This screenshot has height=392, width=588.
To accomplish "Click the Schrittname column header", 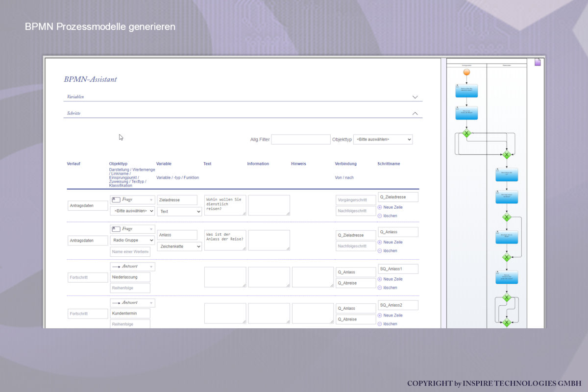I will pos(389,164).
